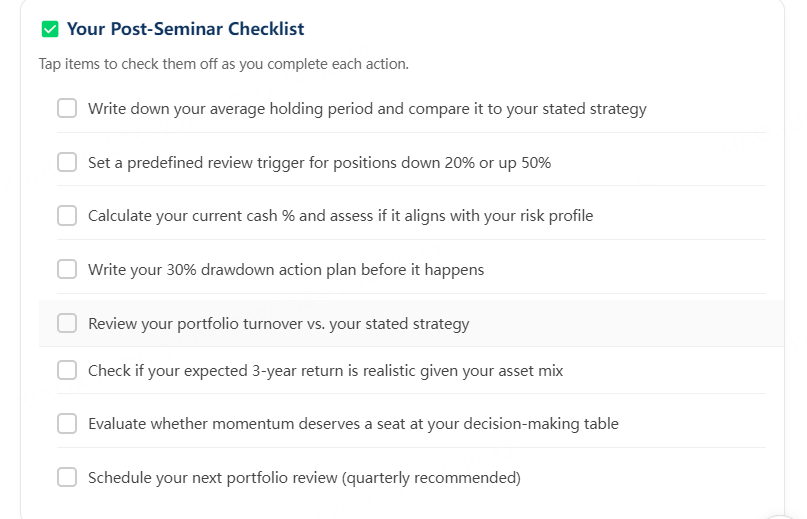This screenshot has width=807, height=519.
Task: Click the green checkmark icon beside heading
Action: [x=50, y=29]
